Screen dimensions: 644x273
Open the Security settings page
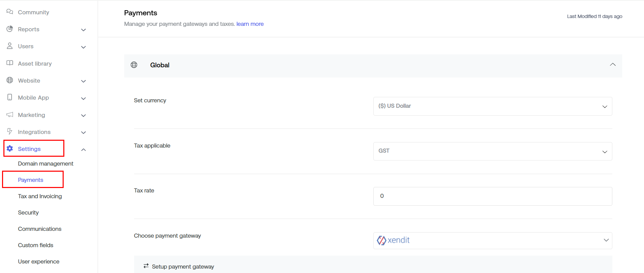(x=28, y=212)
